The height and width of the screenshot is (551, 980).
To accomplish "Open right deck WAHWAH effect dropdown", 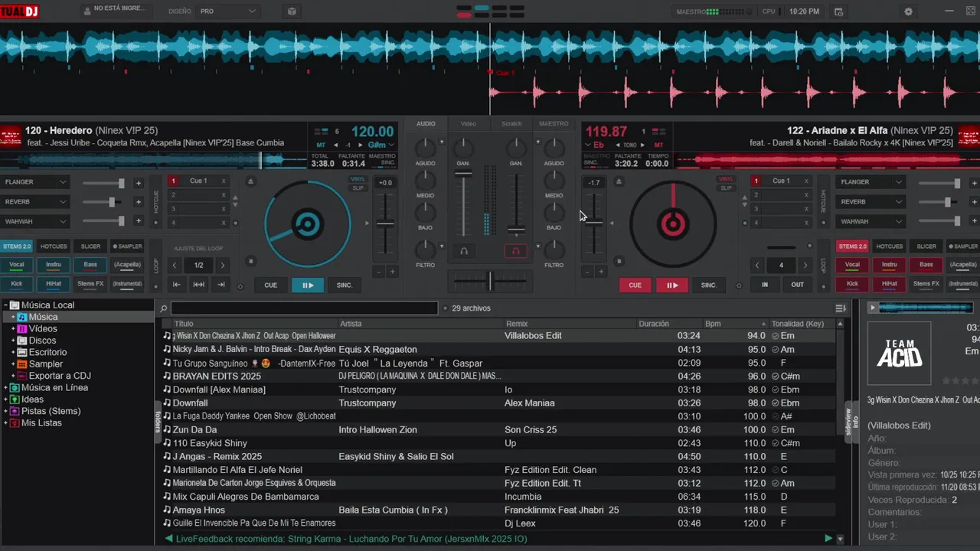I will (x=871, y=222).
